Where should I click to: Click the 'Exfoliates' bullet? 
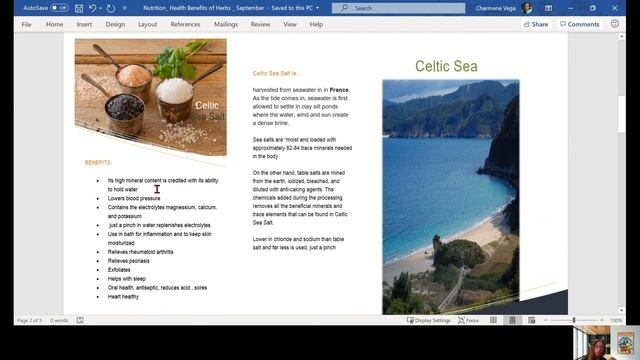119,270
